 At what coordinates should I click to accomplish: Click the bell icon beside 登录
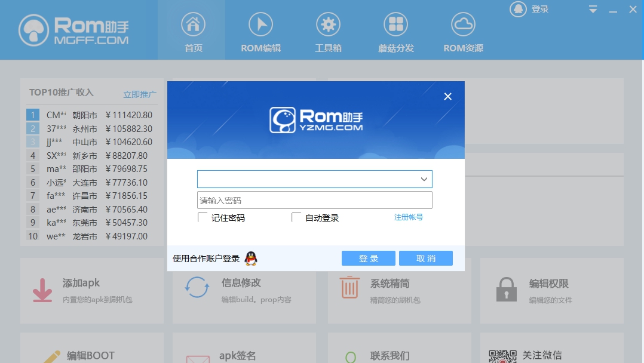click(518, 9)
